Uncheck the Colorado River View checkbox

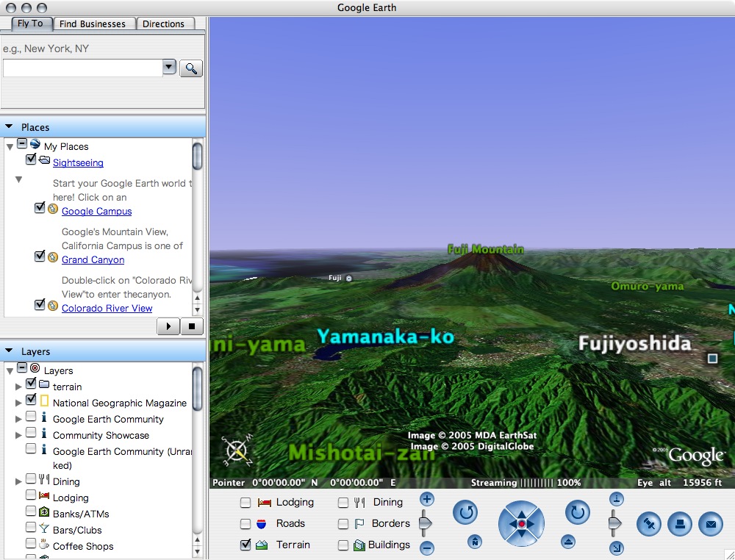[40, 304]
